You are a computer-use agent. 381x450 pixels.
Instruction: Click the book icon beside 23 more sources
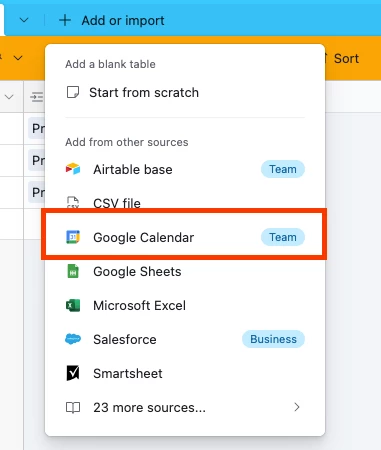pyautogui.click(x=73, y=407)
